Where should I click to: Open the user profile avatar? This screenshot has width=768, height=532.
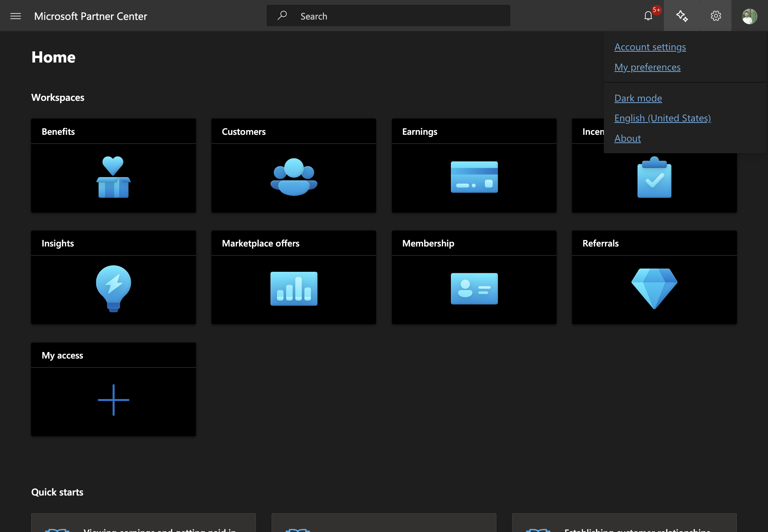tap(750, 16)
